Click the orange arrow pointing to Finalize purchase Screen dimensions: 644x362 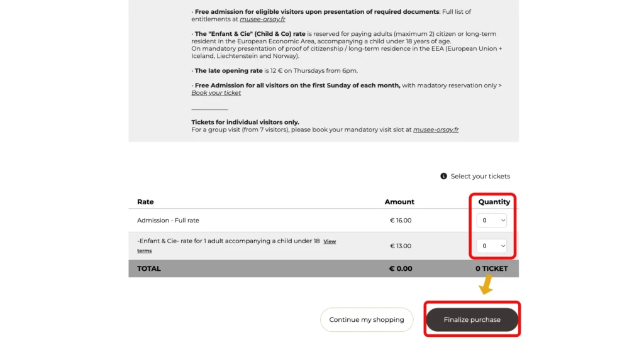(x=485, y=287)
